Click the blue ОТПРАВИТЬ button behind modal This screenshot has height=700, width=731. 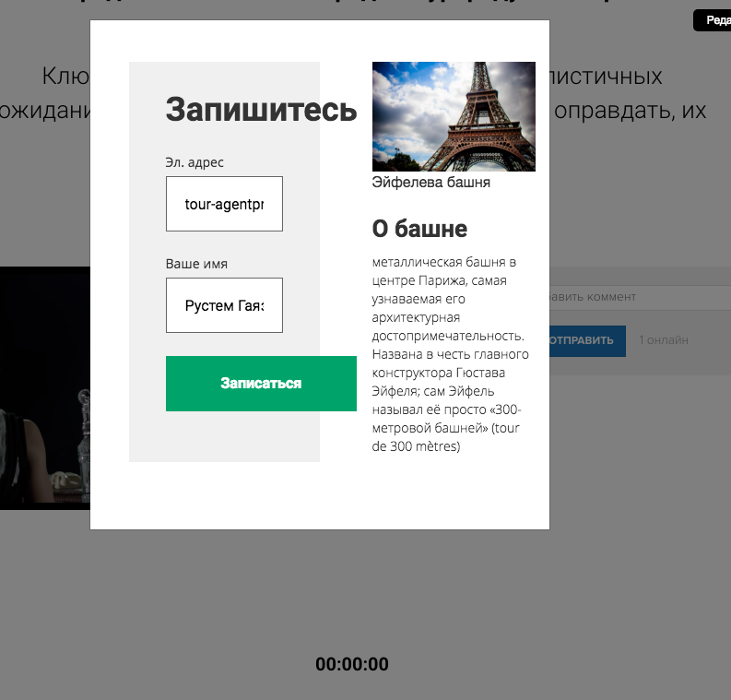587,340
